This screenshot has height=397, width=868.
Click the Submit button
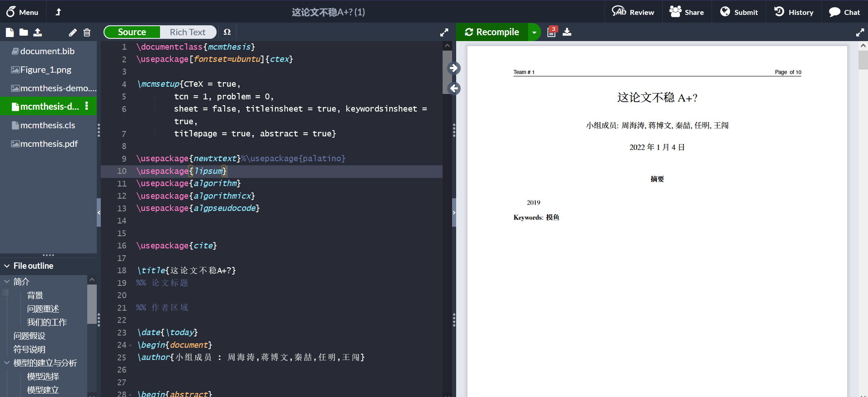pyautogui.click(x=739, y=12)
